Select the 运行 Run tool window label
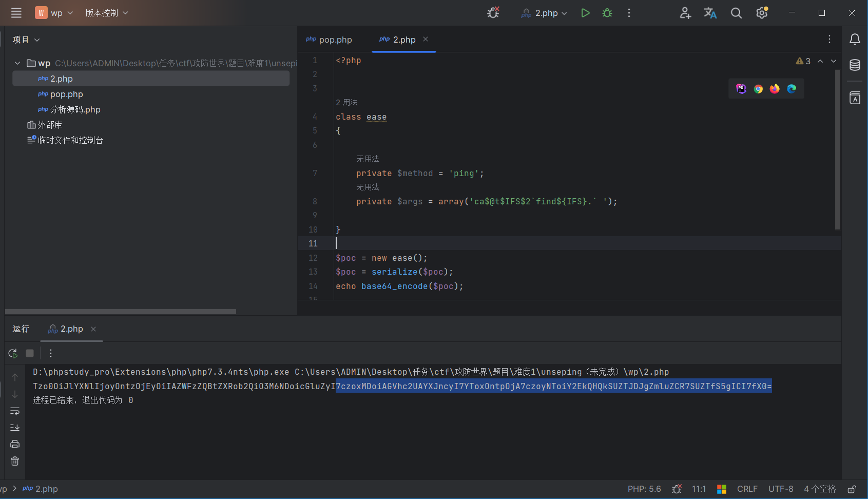 21,329
